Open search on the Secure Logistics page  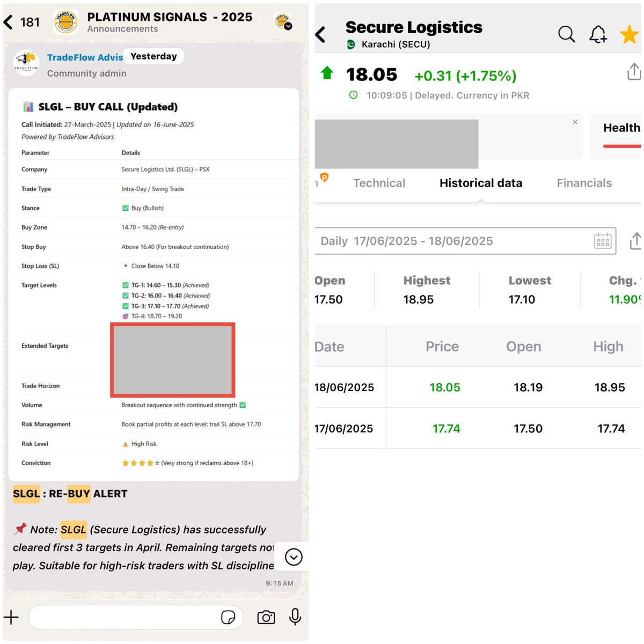567,34
